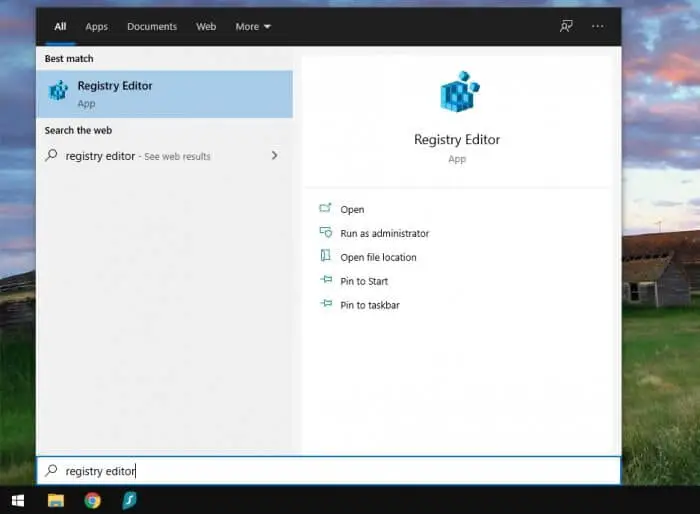Choose Pin to Start
This screenshot has height=514, width=700.
coord(364,281)
